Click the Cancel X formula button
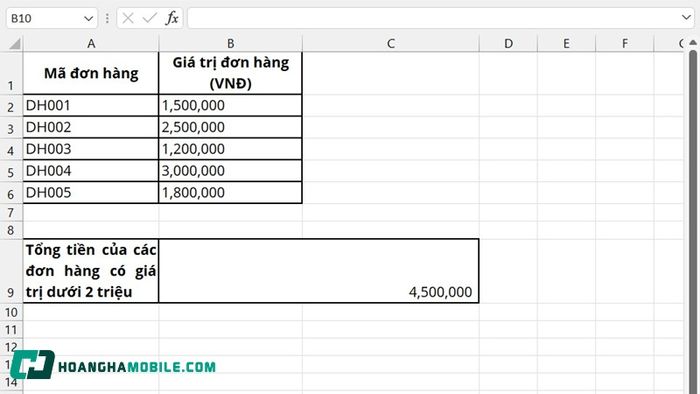The image size is (700, 394). point(128,18)
